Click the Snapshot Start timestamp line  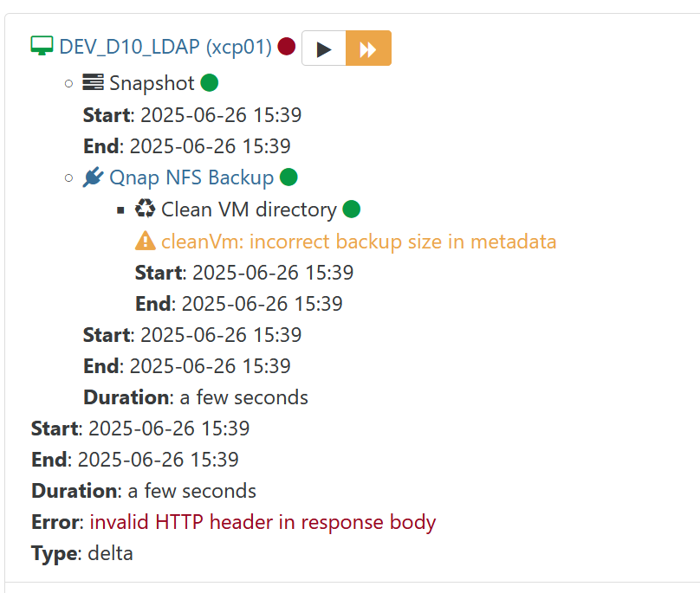[192, 115]
